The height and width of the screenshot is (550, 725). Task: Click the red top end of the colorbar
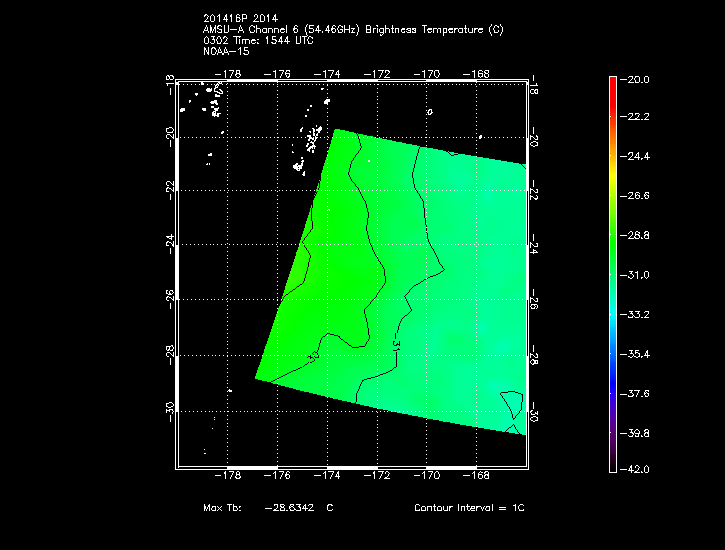coord(612,82)
